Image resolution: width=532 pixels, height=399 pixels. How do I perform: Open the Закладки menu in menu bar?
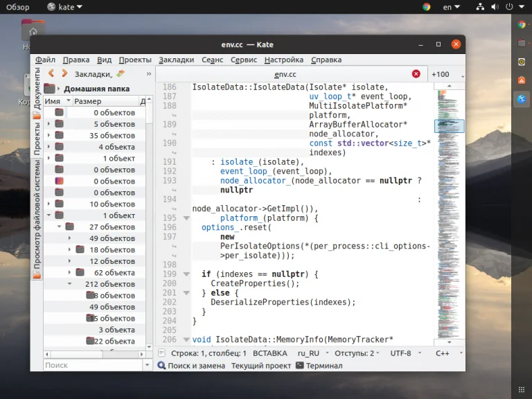(176, 60)
